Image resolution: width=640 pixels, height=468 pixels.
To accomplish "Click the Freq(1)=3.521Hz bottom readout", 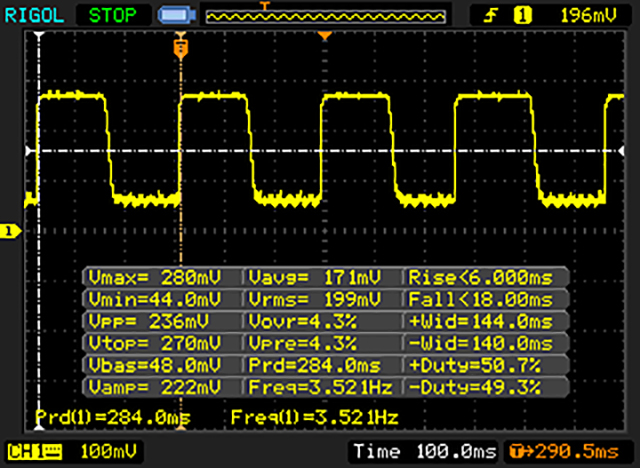I will click(x=314, y=417).
